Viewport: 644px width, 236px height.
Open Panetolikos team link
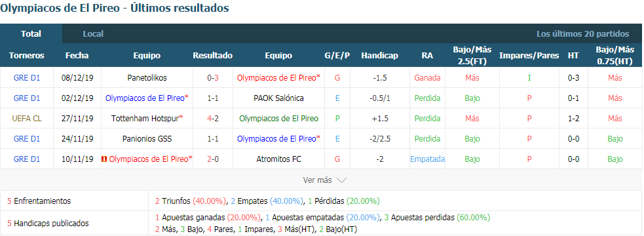tap(147, 78)
